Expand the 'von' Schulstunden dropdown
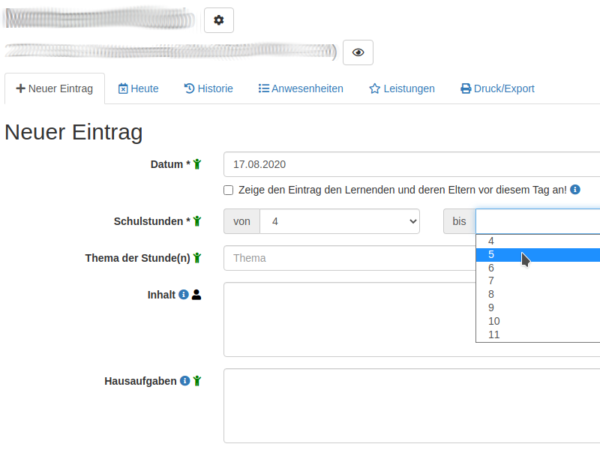This screenshot has width=600, height=450. pyautogui.click(x=339, y=221)
